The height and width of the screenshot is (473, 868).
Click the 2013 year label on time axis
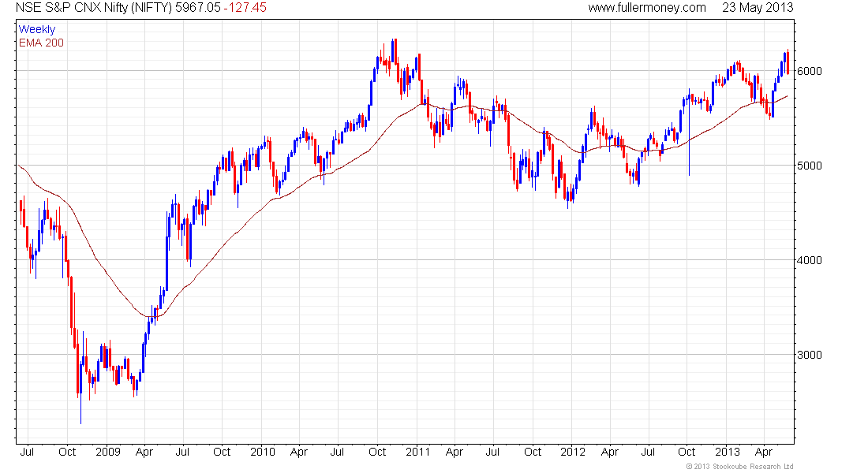(728, 452)
